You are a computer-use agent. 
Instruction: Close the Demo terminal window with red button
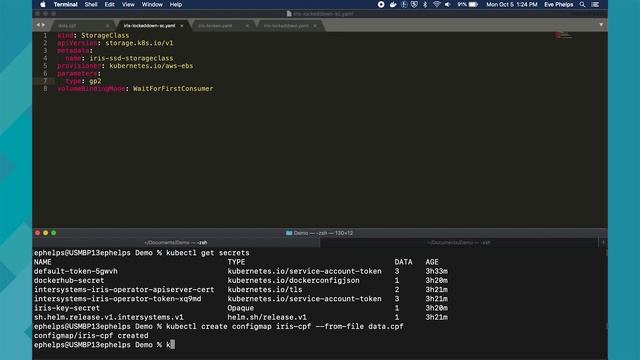coord(38,233)
